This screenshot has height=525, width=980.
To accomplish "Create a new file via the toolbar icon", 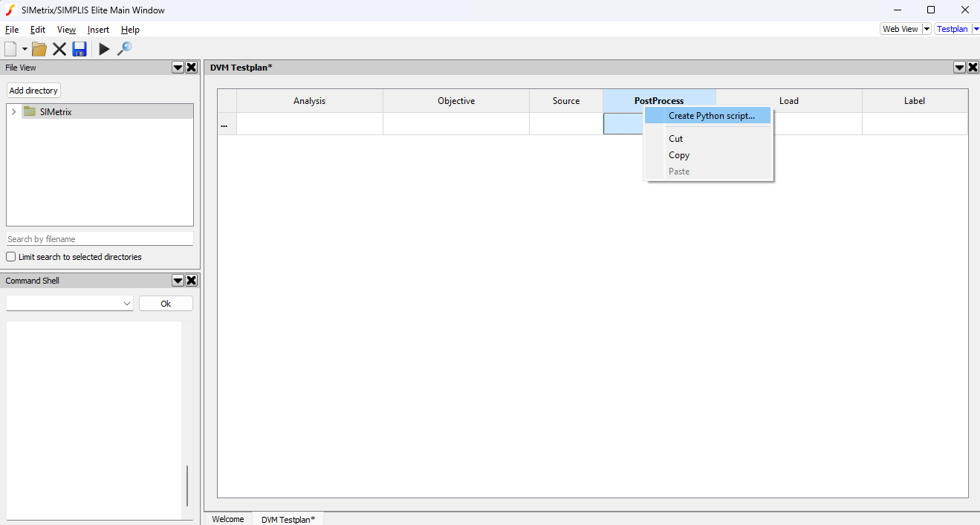I will (x=11, y=49).
